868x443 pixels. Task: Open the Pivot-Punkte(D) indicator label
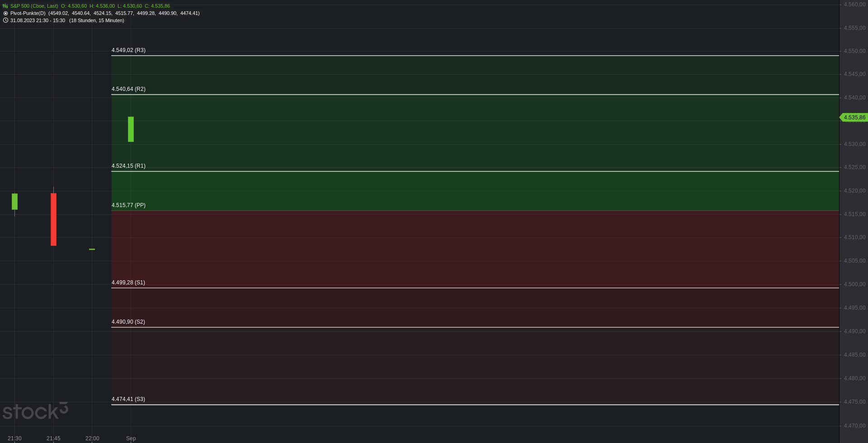click(x=28, y=13)
